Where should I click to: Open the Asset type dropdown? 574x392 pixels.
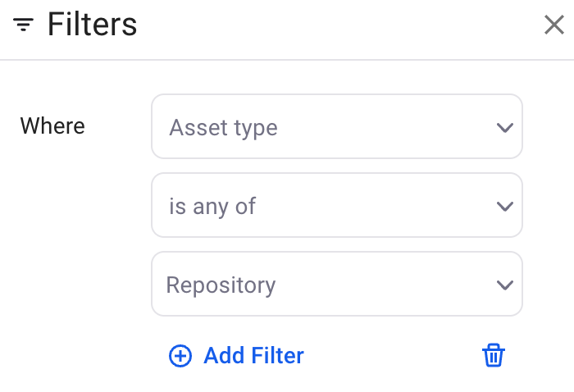336,126
